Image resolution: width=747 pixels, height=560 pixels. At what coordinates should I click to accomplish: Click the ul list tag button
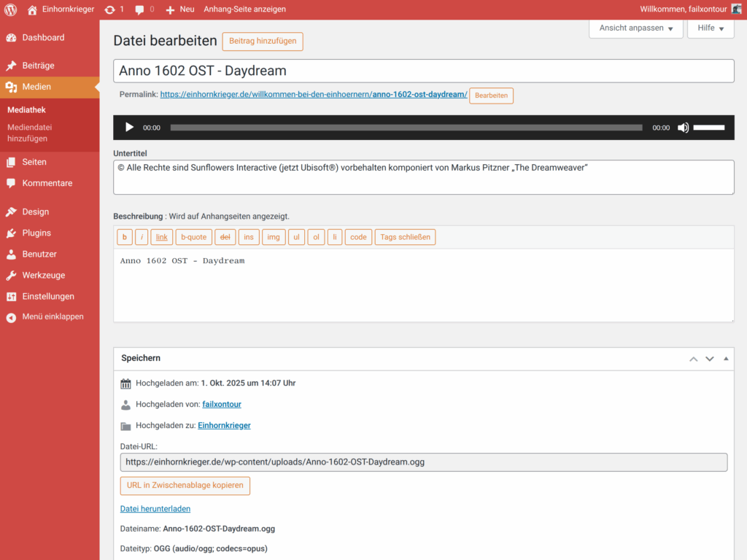pyautogui.click(x=296, y=237)
